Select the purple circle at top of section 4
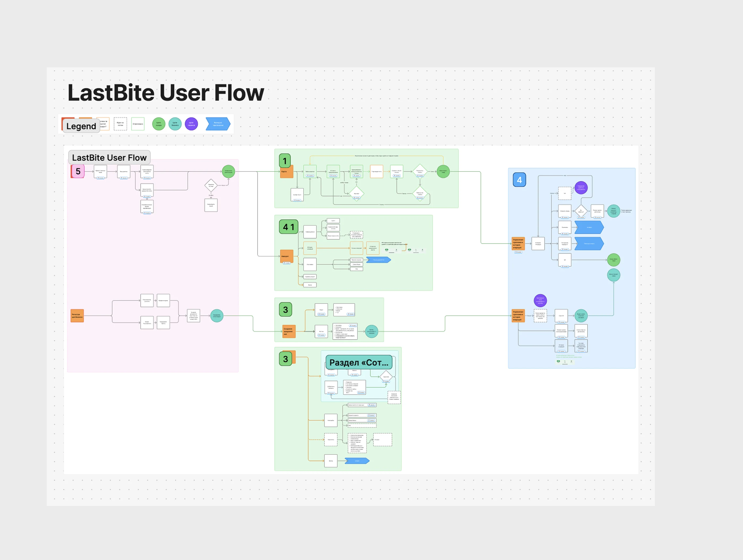Image resolution: width=743 pixels, height=560 pixels. 581,188
